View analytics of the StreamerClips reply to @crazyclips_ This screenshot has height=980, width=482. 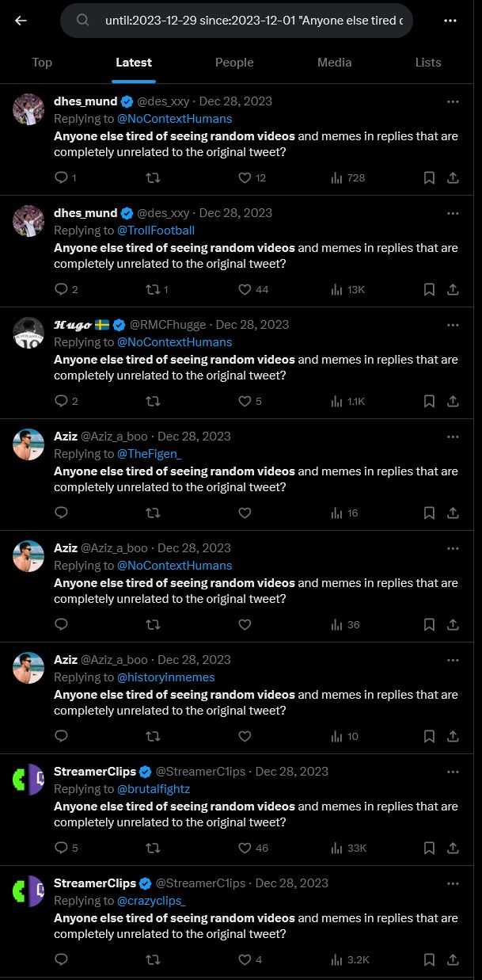click(337, 960)
